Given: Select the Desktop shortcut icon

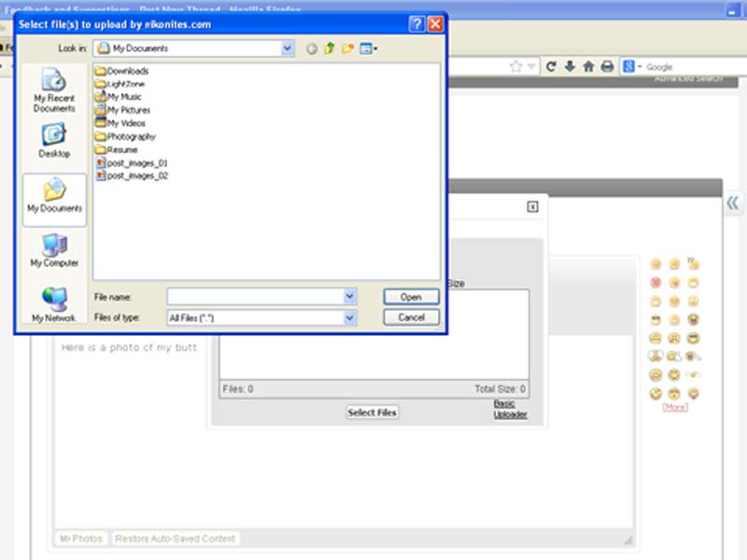Looking at the screenshot, I should click(54, 140).
